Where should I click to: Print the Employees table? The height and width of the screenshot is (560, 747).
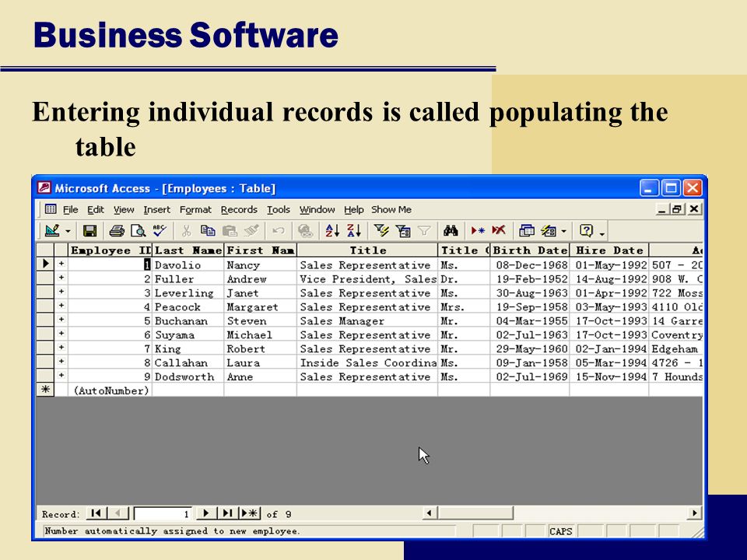click(116, 231)
